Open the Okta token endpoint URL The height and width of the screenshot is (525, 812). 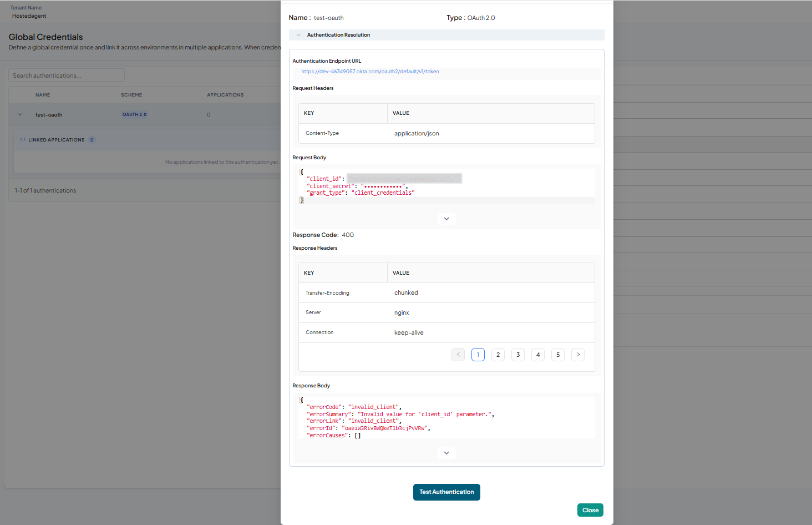pos(370,72)
